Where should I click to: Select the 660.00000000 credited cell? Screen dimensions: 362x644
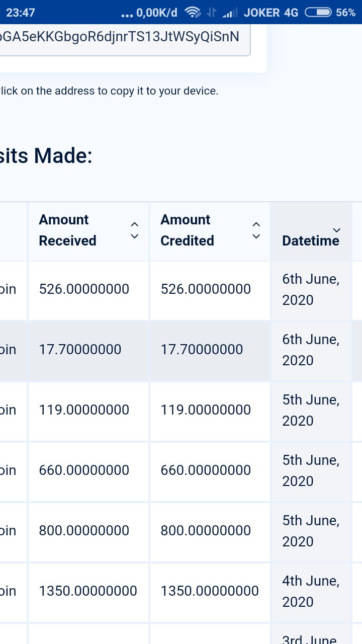(x=210, y=471)
